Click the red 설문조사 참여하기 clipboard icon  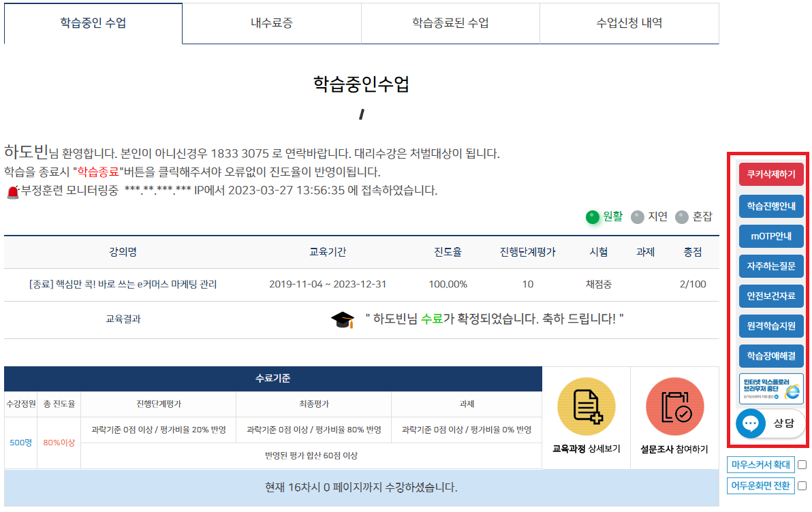coord(675,406)
